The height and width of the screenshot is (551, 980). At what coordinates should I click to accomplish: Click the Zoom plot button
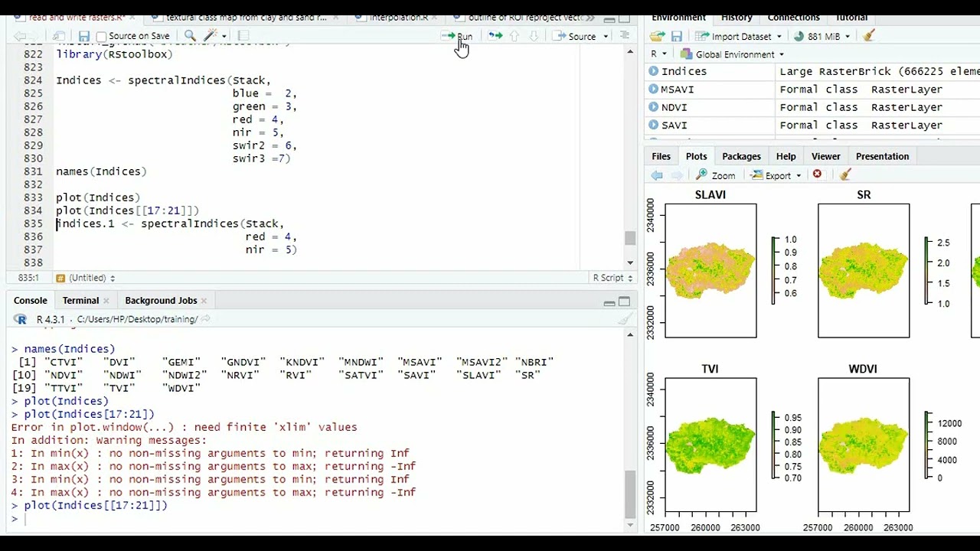coord(716,175)
